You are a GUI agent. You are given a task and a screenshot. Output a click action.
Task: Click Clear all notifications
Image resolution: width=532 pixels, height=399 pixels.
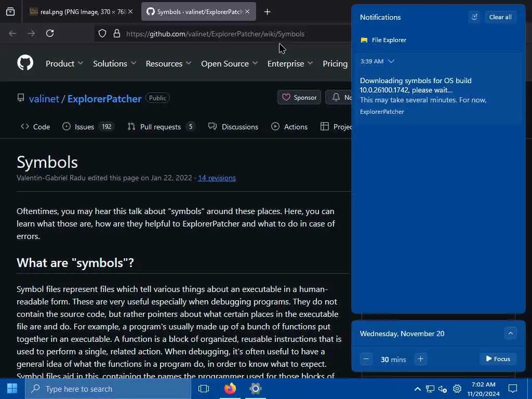(500, 17)
